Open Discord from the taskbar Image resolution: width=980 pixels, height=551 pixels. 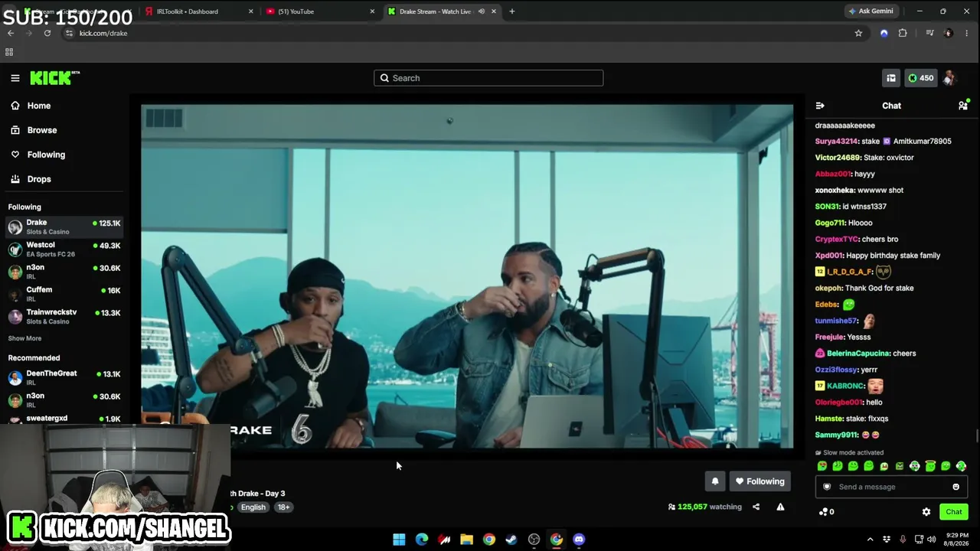tap(579, 540)
